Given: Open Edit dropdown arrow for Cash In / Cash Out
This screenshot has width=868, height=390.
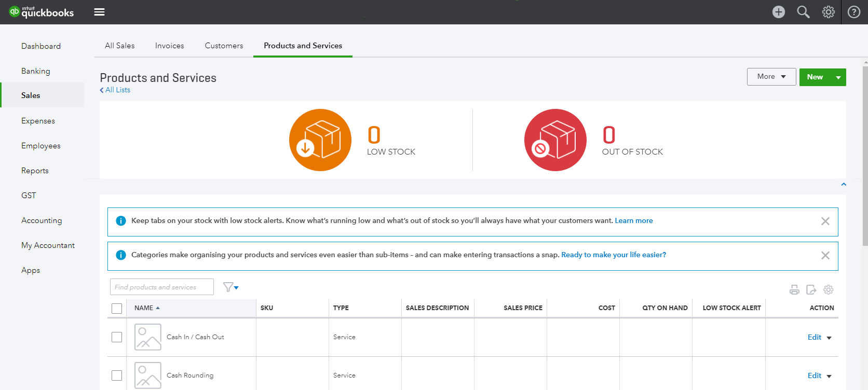Looking at the screenshot, I should (829, 338).
